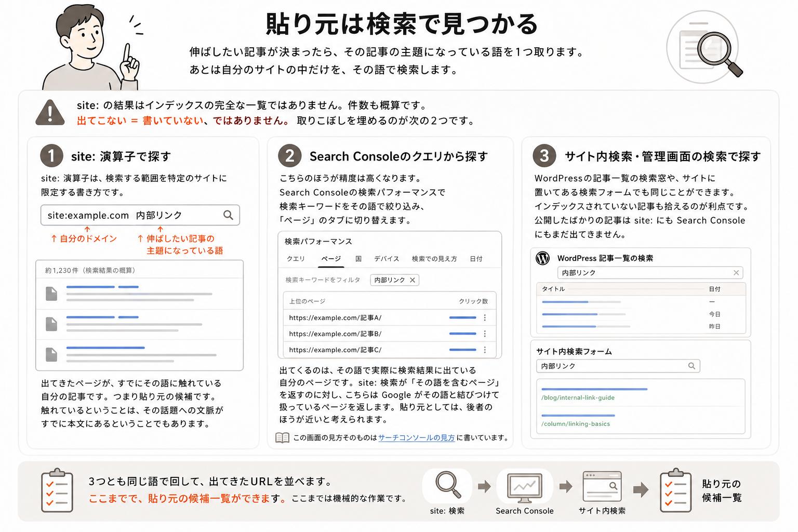Click the サイト内検索フォーム title
Screen dimensions: 798x532
[x=574, y=352]
